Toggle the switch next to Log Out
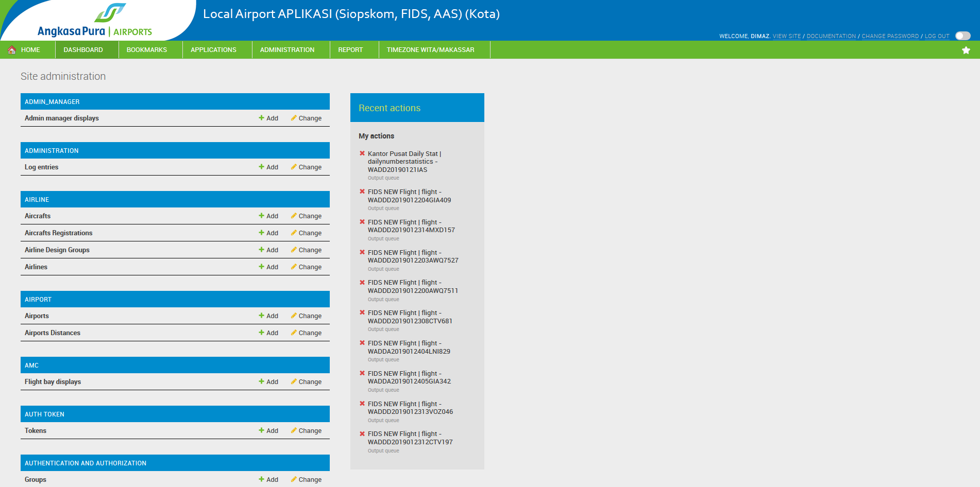Viewport: 980px width, 487px height. click(962, 36)
